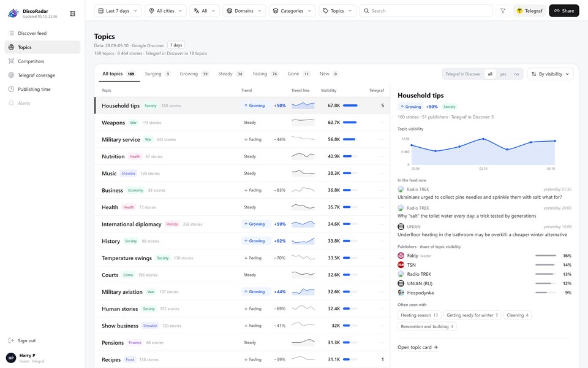Click the Search input field

click(x=426, y=11)
